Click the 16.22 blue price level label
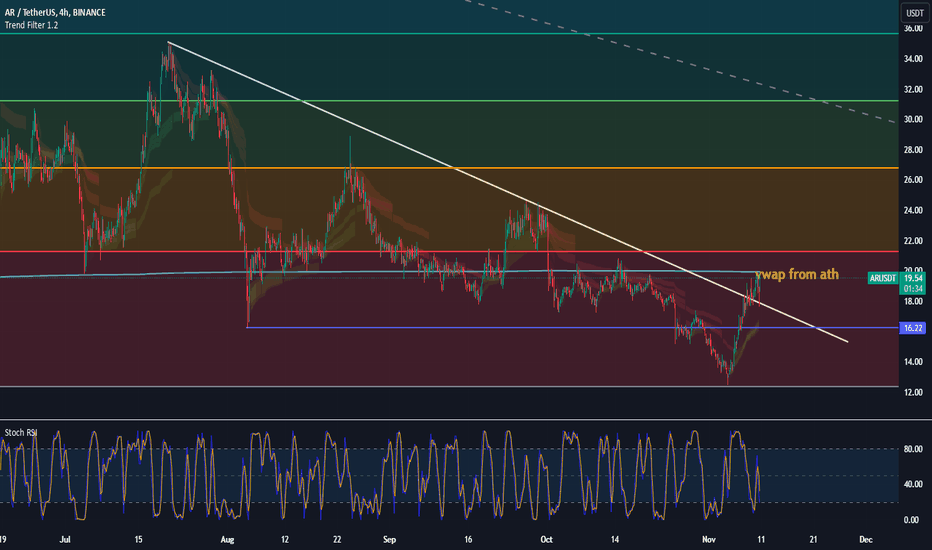This screenshot has width=932, height=550. (913, 328)
